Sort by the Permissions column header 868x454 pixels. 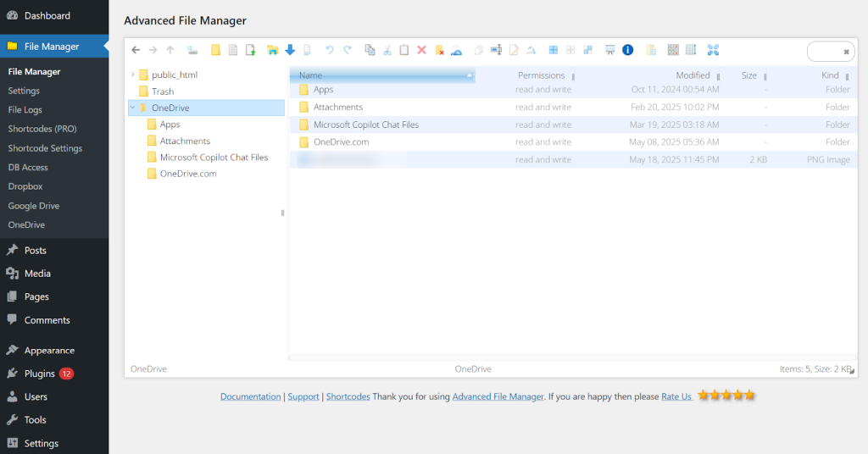(541, 75)
